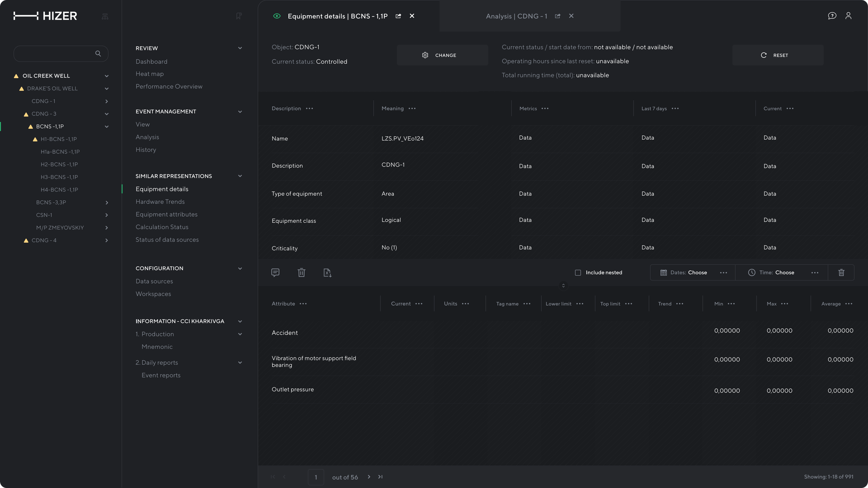Open Equipment details tab in new window
This screenshot has height=488, width=868.
pyautogui.click(x=398, y=16)
